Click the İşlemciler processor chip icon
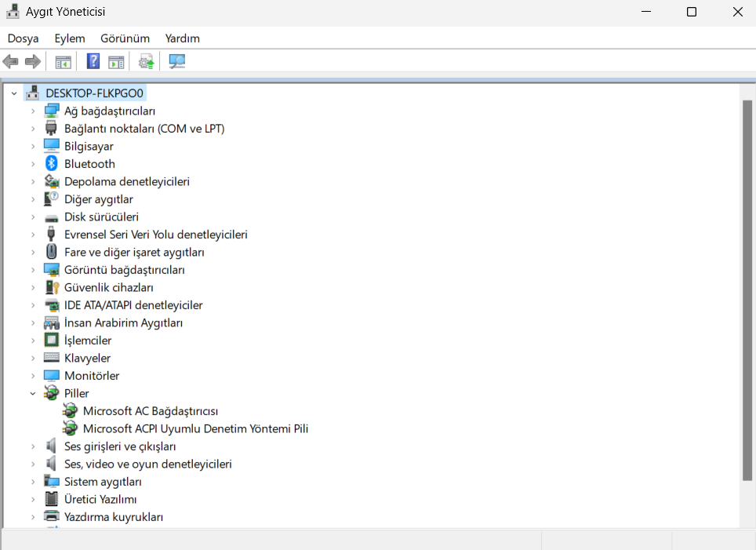The width and height of the screenshot is (756, 550). [51, 341]
